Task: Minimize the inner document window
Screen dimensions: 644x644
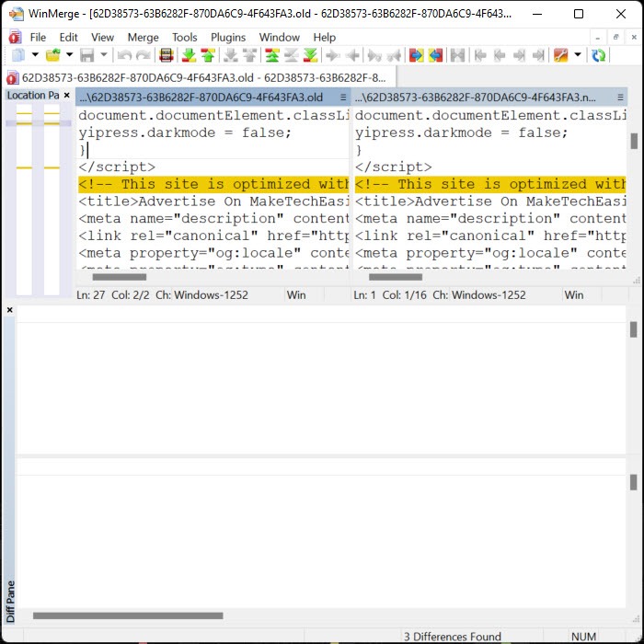Action: tap(598, 38)
